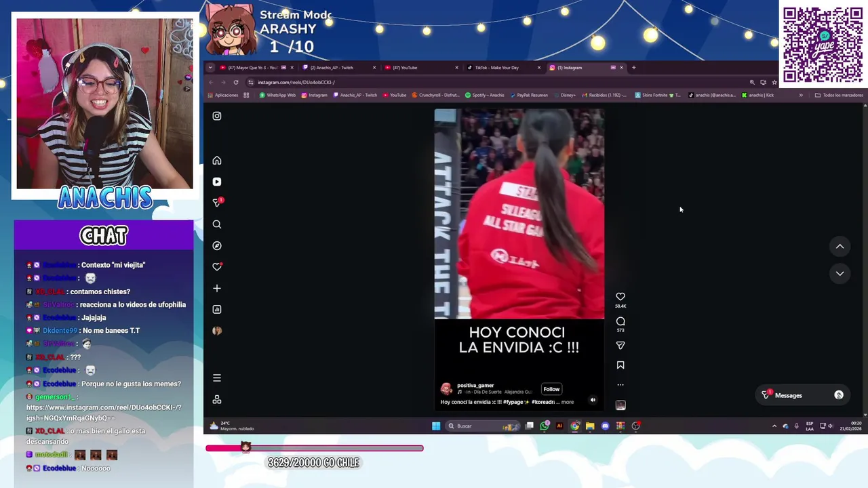Open the Aplicaciones bookmark
Viewport: 868px width, 488px height.
click(x=223, y=95)
